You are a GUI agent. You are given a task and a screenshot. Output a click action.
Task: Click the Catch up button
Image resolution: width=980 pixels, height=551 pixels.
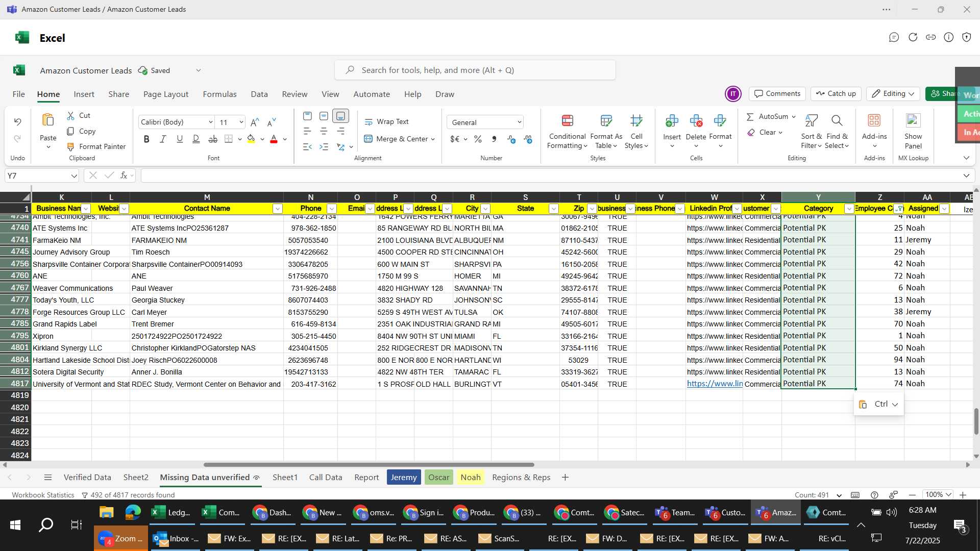coord(836,94)
